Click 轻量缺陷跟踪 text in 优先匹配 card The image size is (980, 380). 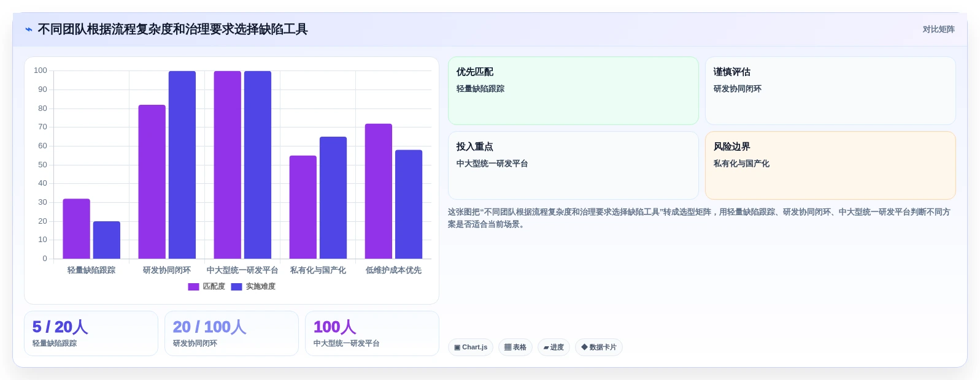coord(480,89)
